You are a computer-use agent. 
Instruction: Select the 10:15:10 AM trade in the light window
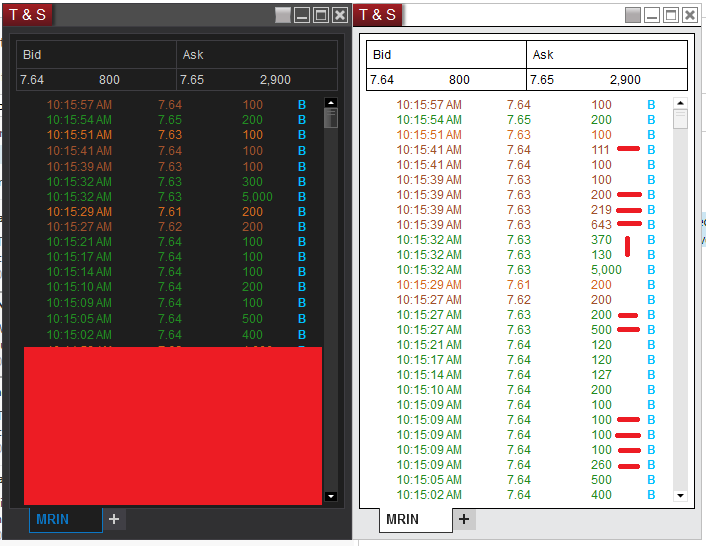coord(526,390)
